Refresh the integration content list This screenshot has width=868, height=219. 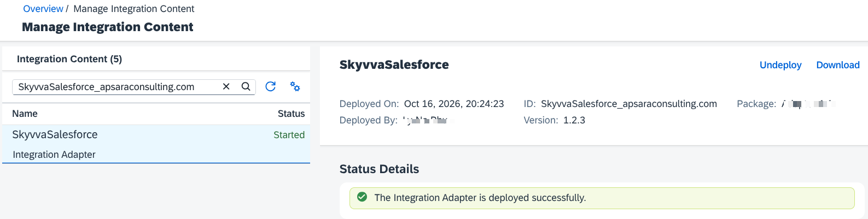click(270, 86)
